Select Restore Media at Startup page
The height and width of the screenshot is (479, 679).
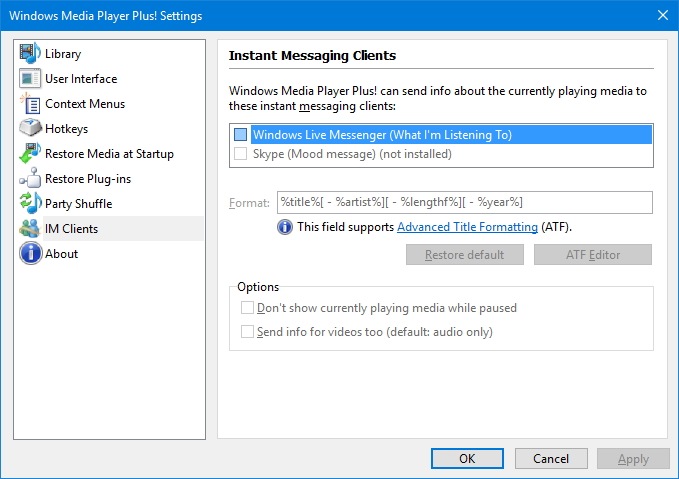click(109, 154)
